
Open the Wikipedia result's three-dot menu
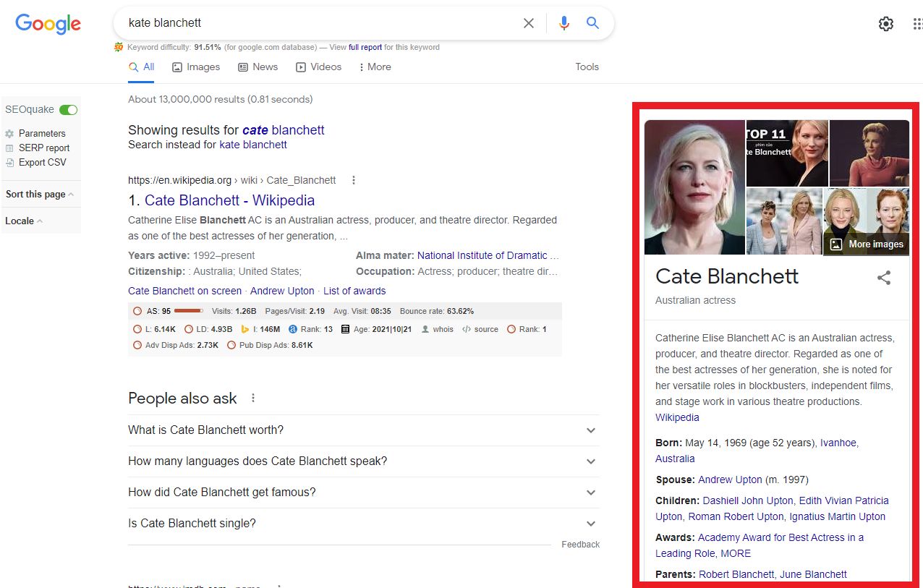pos(354,180)
